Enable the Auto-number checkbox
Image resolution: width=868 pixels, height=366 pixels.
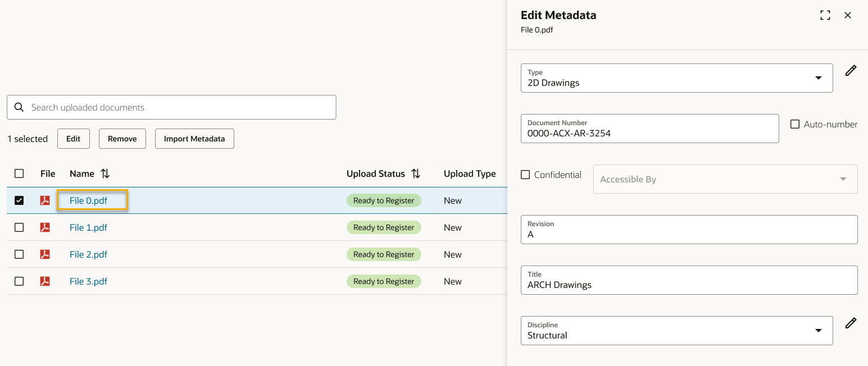tap(795, 124)
